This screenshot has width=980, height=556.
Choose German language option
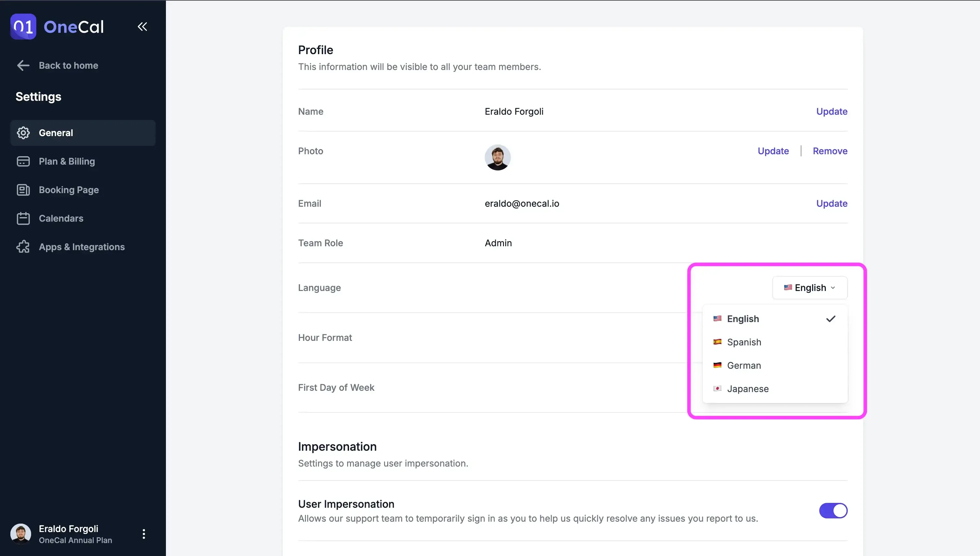pyautogui.click(x=744, y=365)
